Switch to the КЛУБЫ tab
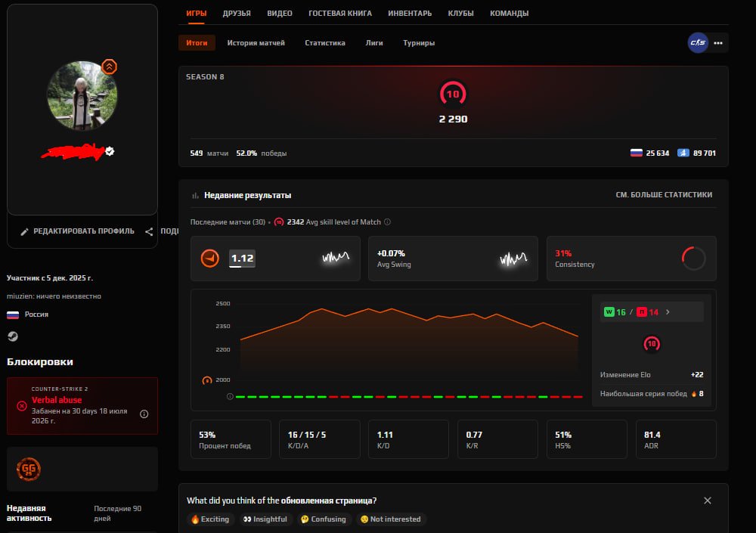 [460, 13]
